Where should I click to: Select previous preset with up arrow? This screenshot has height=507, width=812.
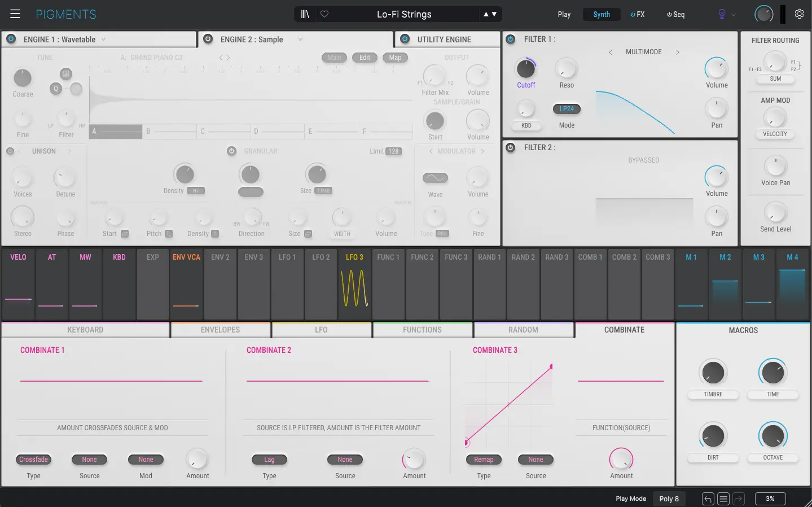click(486, 15)
